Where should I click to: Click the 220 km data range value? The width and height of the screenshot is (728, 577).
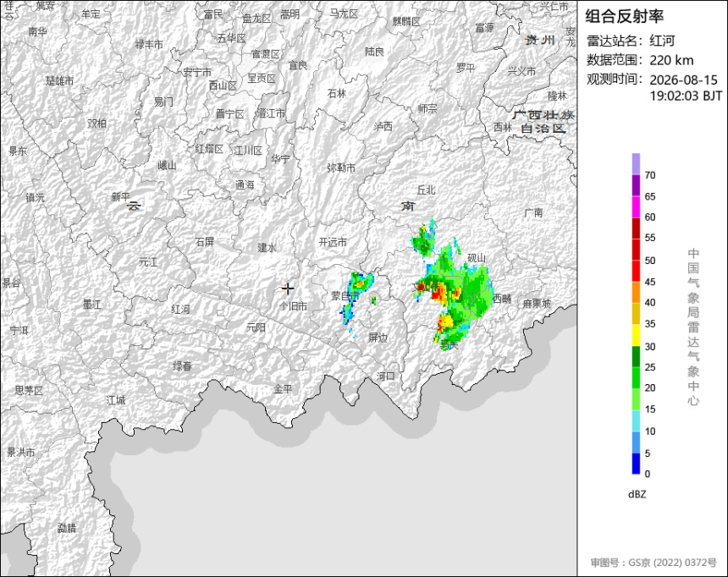tap(671, 60)
